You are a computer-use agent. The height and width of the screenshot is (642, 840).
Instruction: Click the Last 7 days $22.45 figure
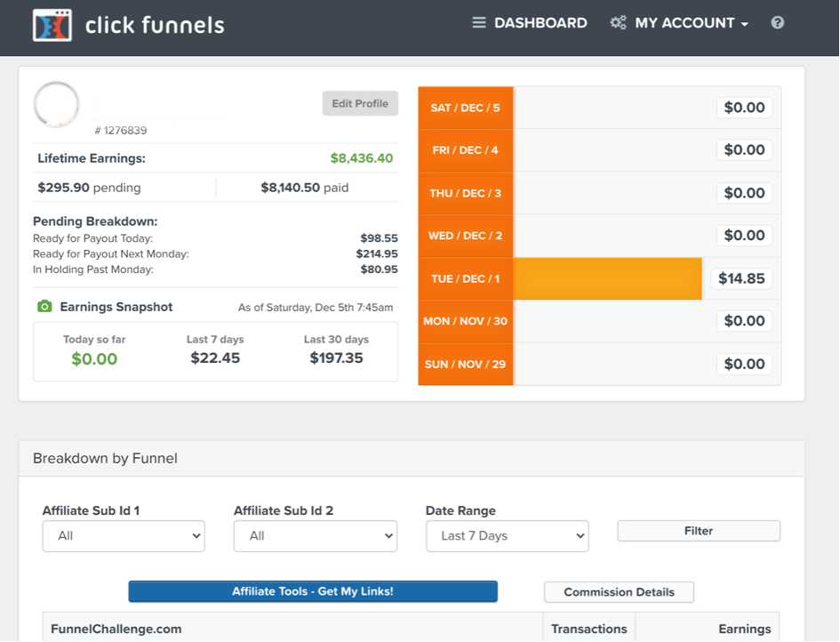point(215,358)
